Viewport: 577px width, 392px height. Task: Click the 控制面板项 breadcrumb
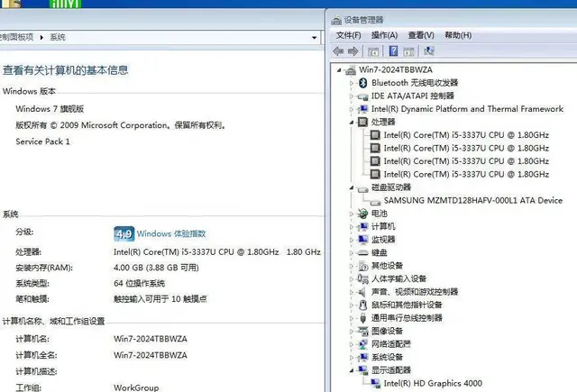16,37
